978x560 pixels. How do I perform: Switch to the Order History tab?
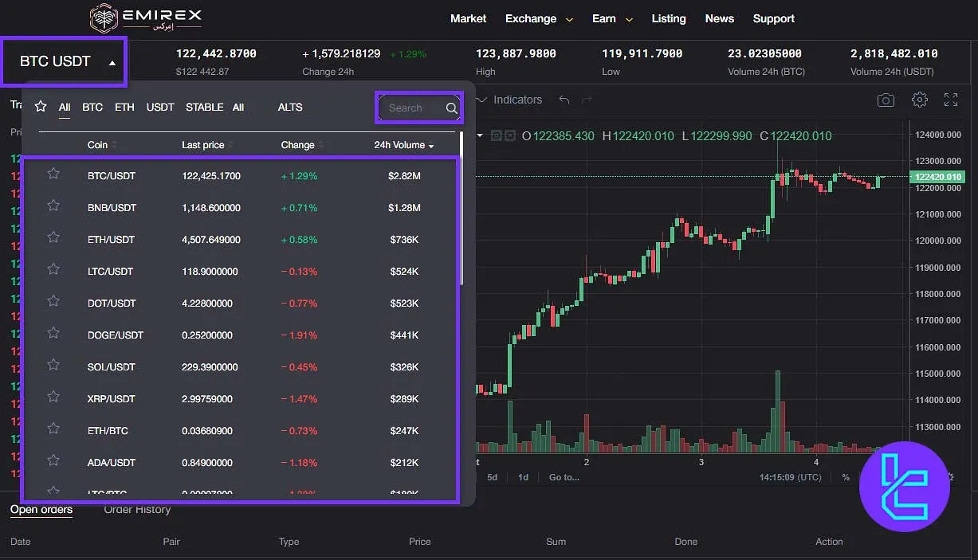coord(137,509)
